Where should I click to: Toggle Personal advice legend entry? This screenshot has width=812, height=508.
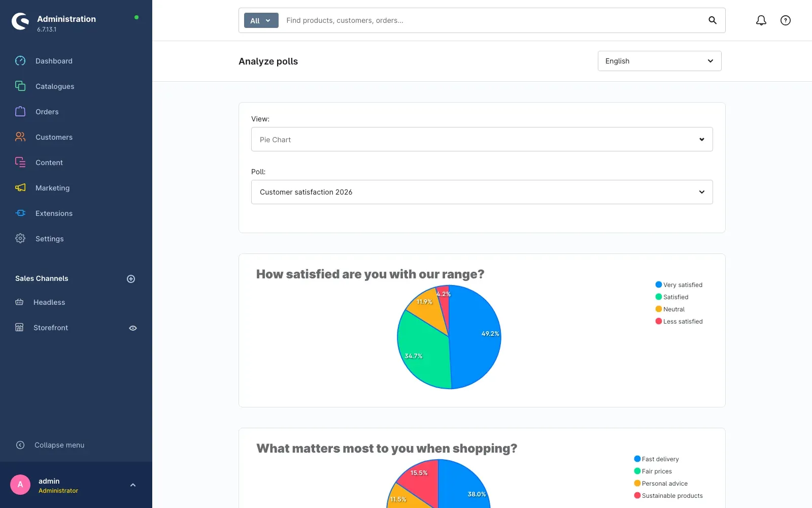pos(661,484)
